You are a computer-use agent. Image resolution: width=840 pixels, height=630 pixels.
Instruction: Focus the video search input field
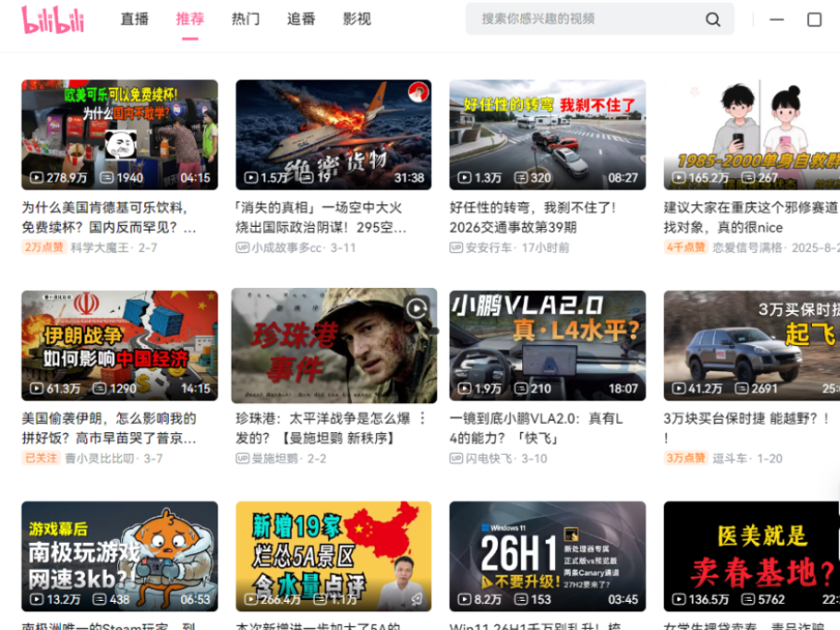[x=586, y=19]
